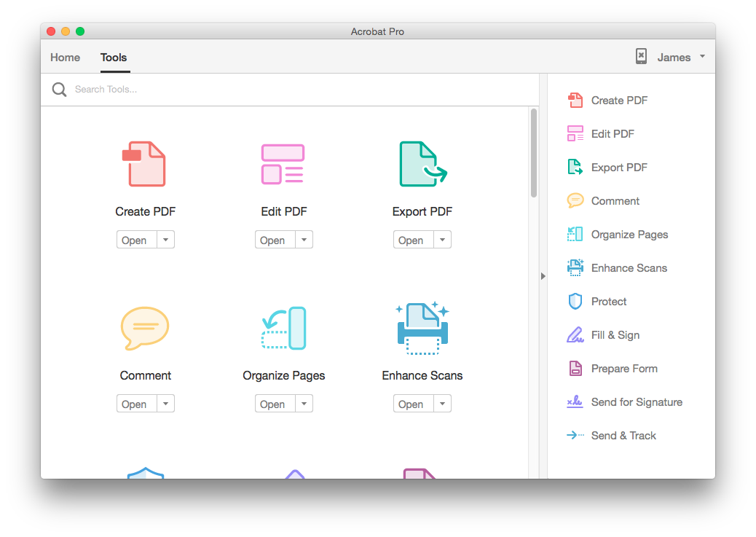Click the tools list vertical scrollbar
The height and width of the screenshot is (537, 756).
point(534,153)
